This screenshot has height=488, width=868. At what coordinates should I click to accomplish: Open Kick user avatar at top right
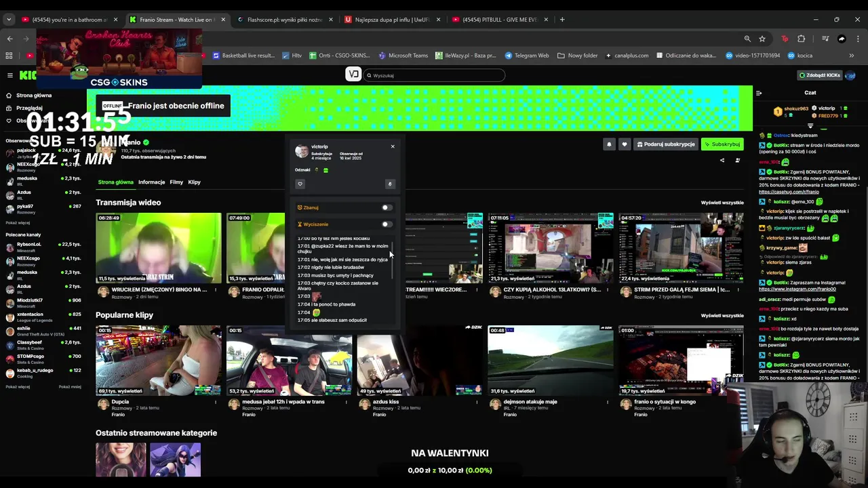[850, 75]
